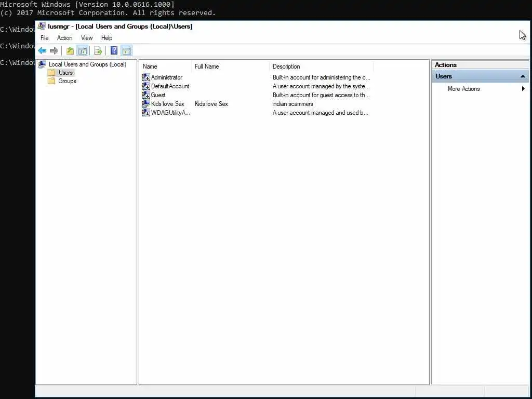The height and width of the screenshot is (399, 532).
Task: Select the WDAGUtilityA... user row
Action: tap(256, 113)
